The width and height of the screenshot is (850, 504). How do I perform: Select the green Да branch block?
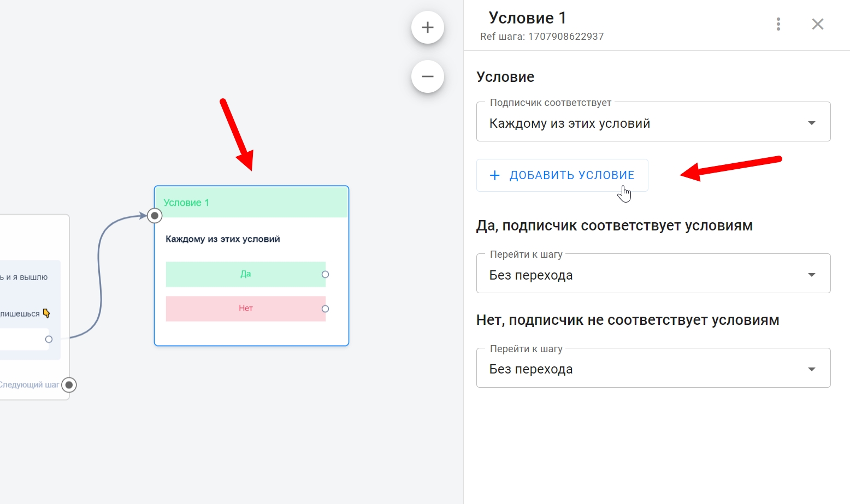point(245,274)
